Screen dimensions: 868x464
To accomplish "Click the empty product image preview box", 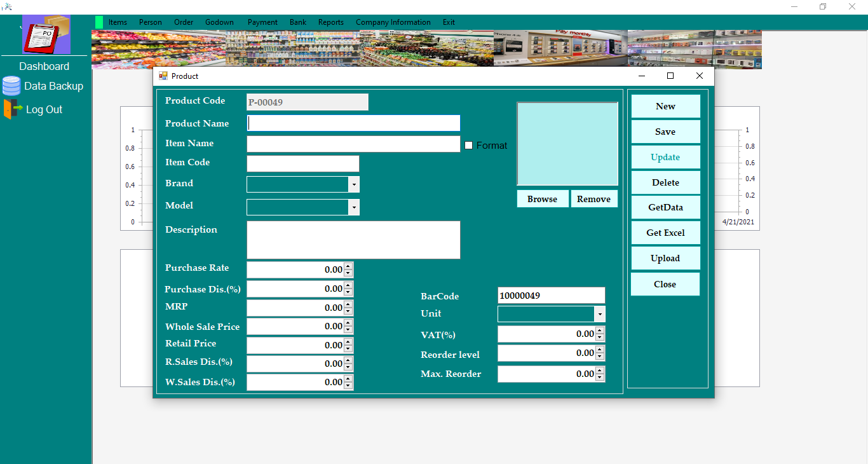I will (567, 143).
